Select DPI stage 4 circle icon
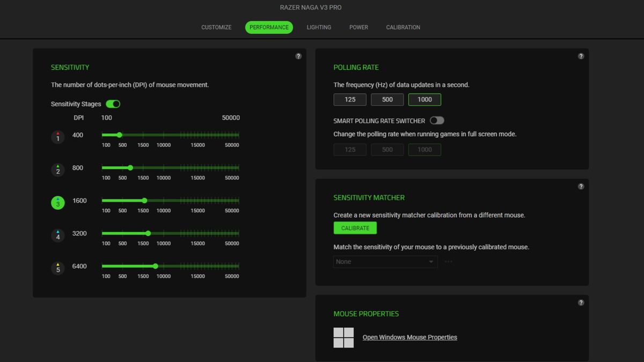644x362 pixels. point(58,235)
